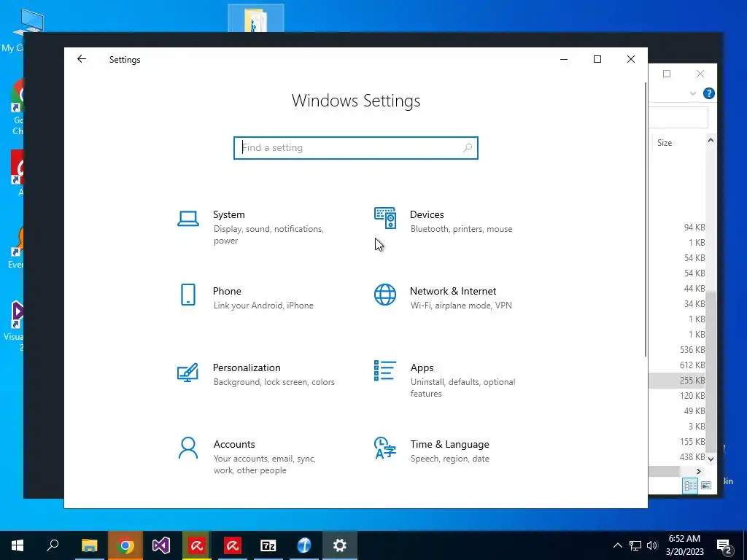Open the Windows Start menu
The height and width of the screenshot is (560, 747).
tap(18, 545)
